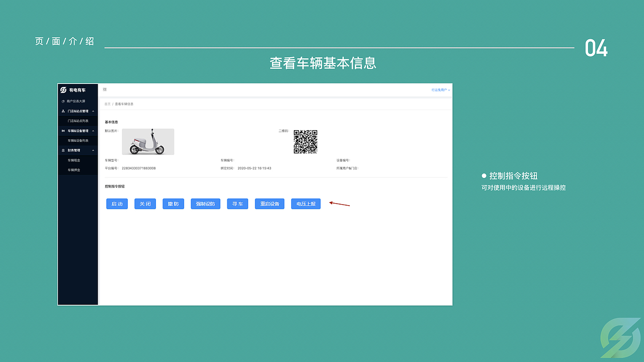Click the hamburger collapse icon in top bar
644x362 pixels.
[x=104, y=89]
